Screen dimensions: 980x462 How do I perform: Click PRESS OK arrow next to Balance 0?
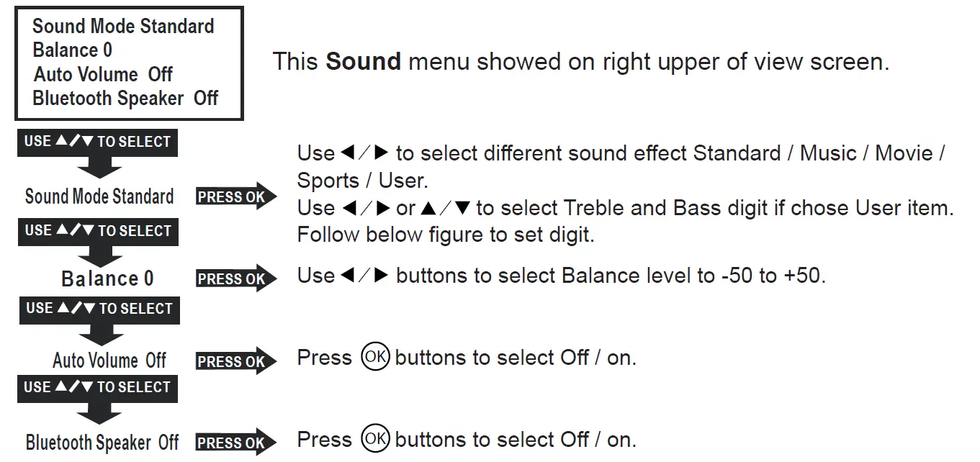[x=234, y=278]
